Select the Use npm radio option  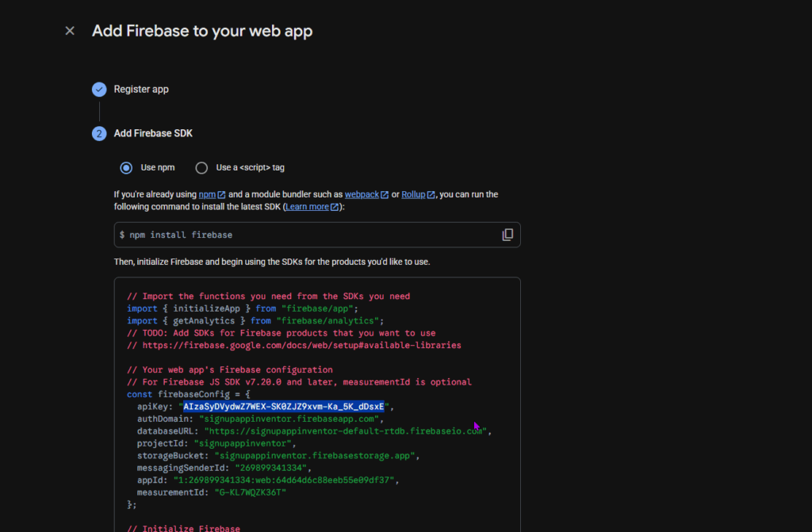[126, 167]
